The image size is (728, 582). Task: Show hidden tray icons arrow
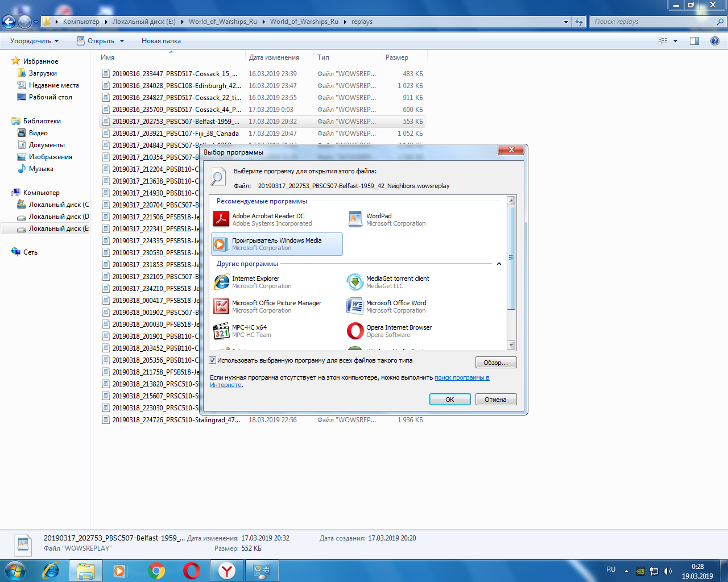point(626,571)
